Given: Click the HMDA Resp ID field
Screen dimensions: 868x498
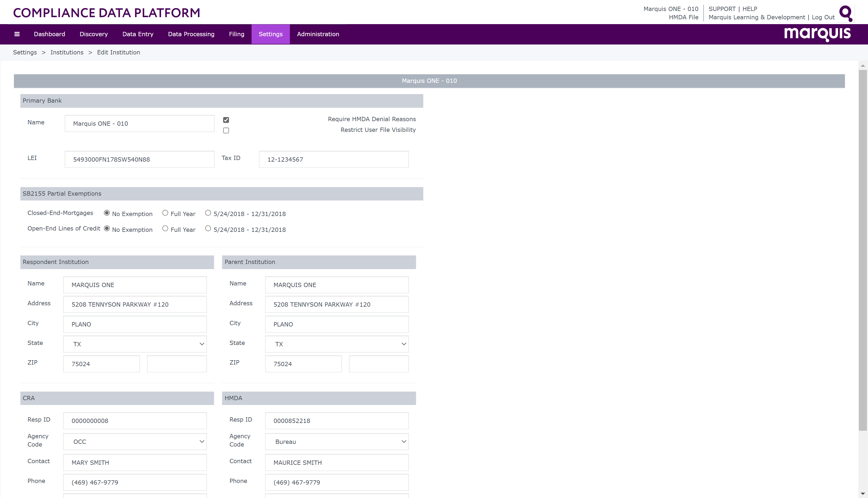Looking at the screenshot, I should pyautogui.click(x=337, y=421).
